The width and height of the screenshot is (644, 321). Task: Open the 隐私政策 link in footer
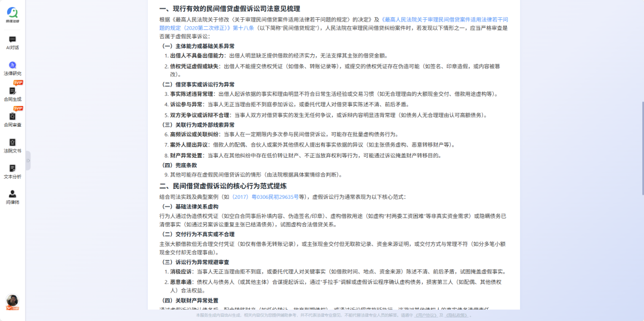(x=456, y=315)
